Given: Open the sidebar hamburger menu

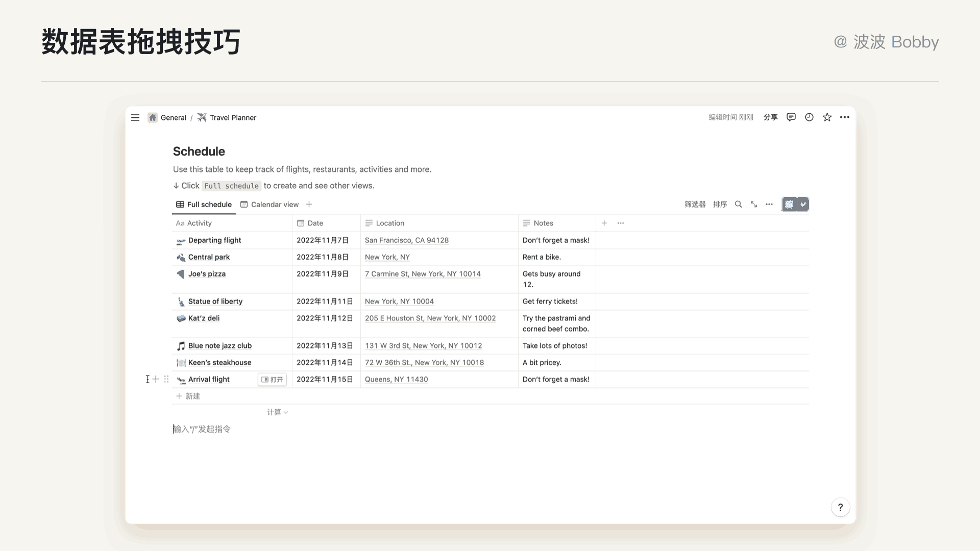Looking at the screenshot, I should click(x=135, y=118).
